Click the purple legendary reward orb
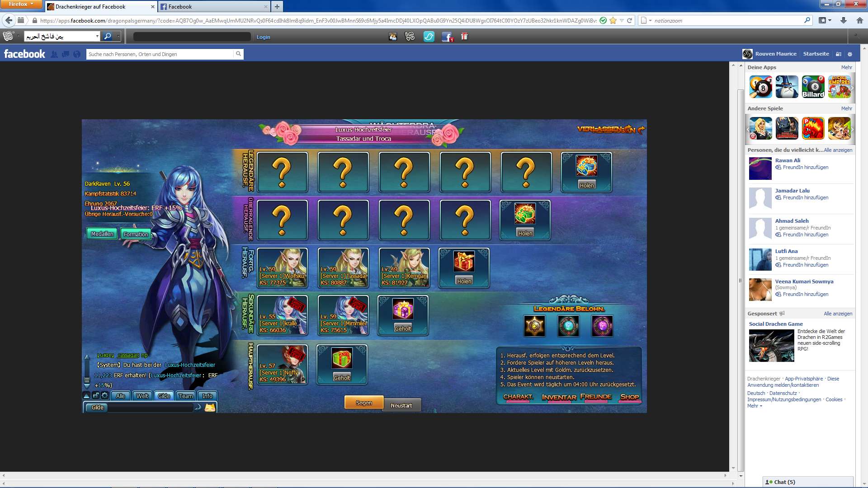868x488 pixels. click(x=602, y=326)
